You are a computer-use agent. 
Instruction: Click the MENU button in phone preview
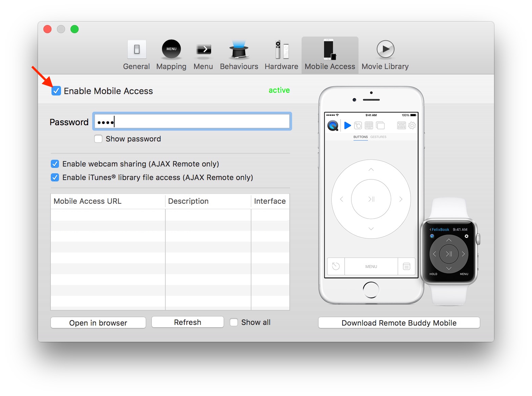click(x=371, y=266)
